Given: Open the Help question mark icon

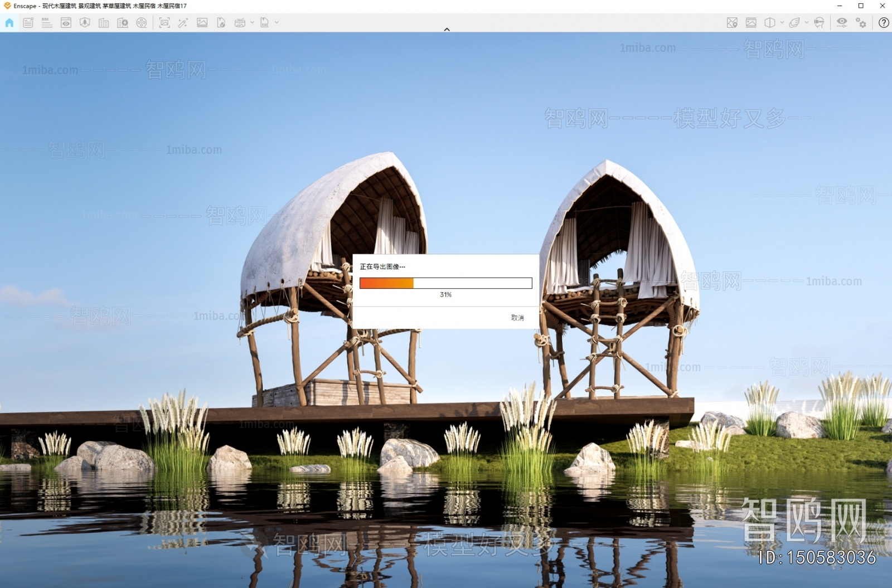Looking at the screenshot, I should tap(884, 23).
